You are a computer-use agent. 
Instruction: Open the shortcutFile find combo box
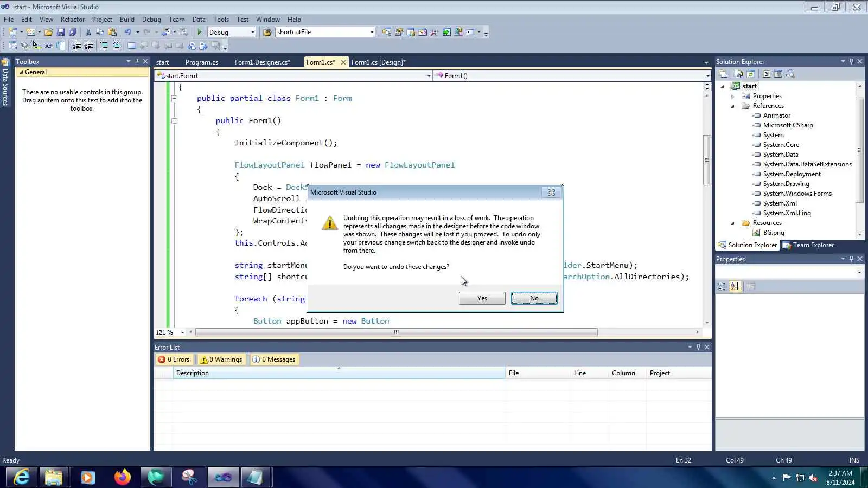click(372, 33)
